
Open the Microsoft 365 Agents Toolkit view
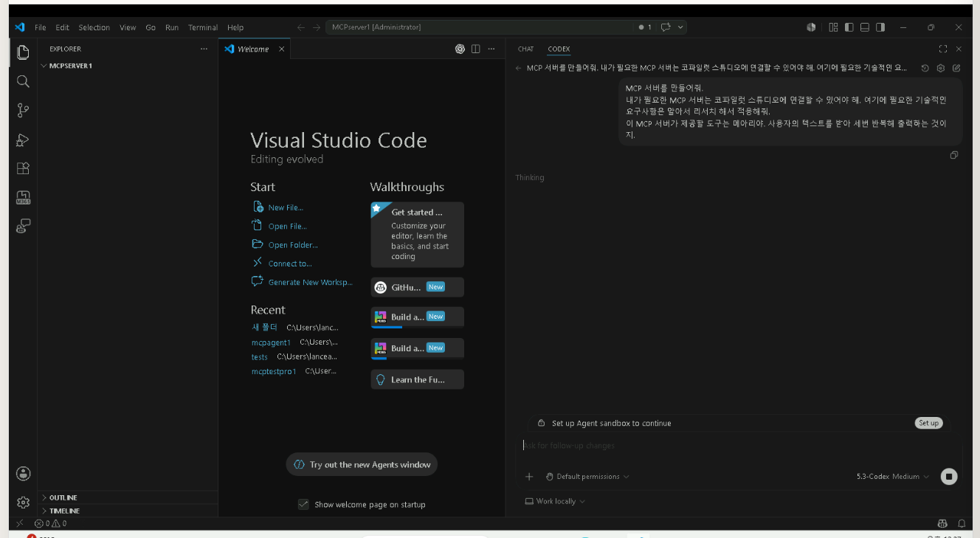(x=23, y=198)
